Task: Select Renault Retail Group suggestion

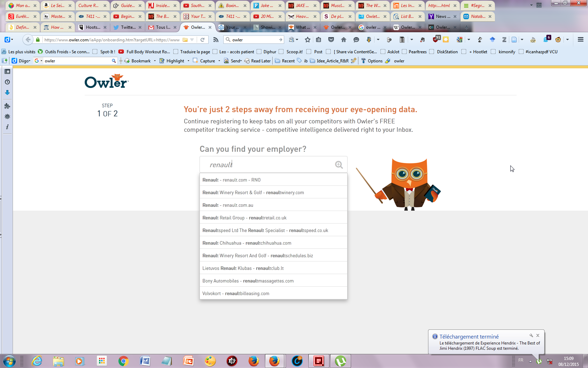Action: point(273,218)
